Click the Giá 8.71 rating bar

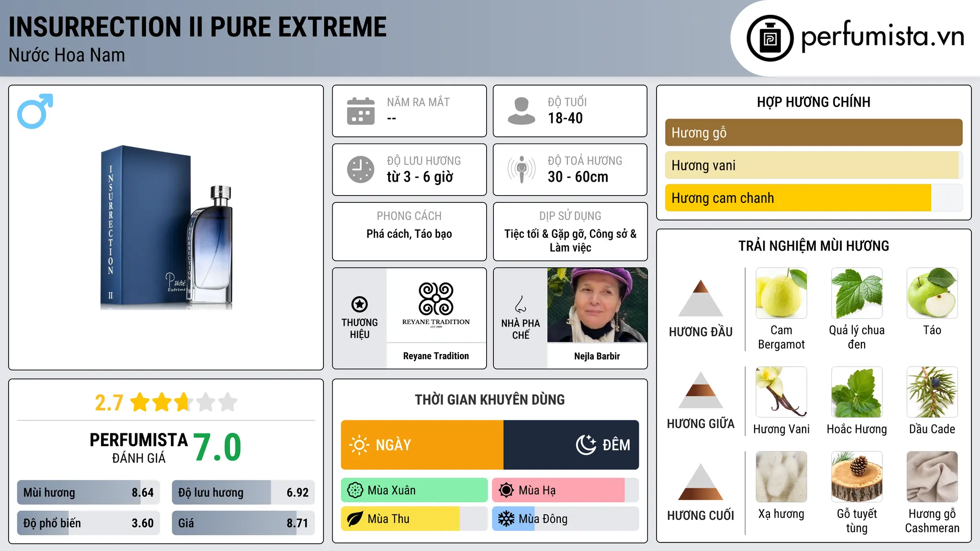[x=243, y=523]
